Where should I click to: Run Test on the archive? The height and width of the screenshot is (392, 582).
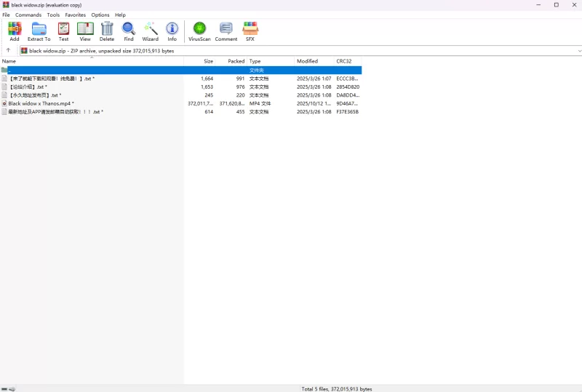(64, 31)
